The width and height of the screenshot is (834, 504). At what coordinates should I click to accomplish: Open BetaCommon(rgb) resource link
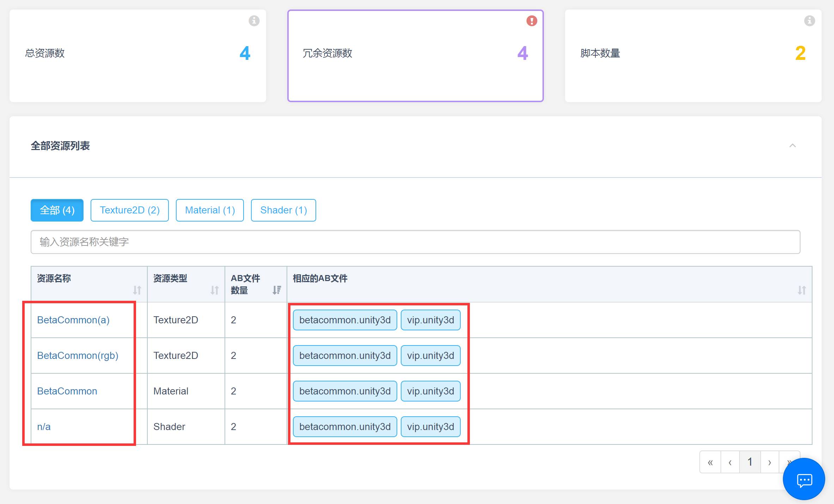pos(78,356)
